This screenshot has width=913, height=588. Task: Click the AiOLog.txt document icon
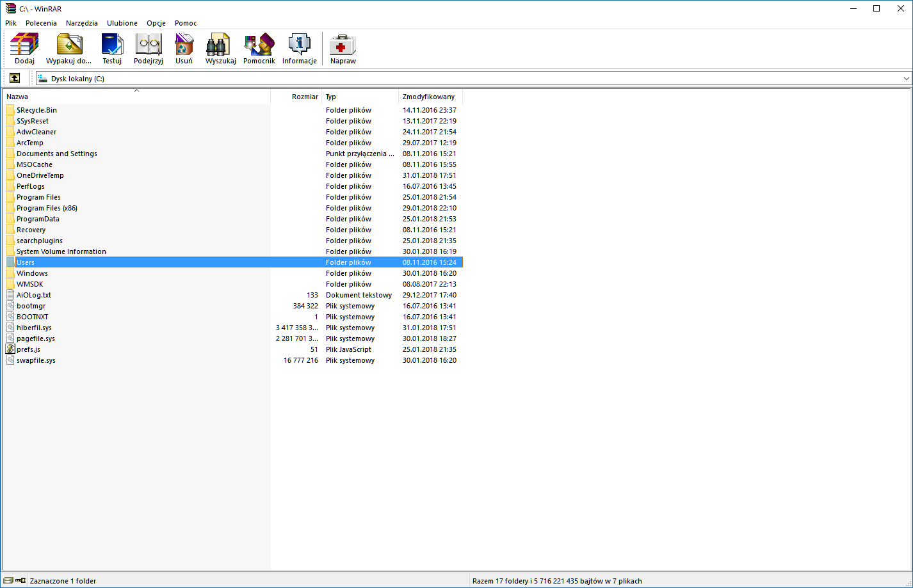10,295
